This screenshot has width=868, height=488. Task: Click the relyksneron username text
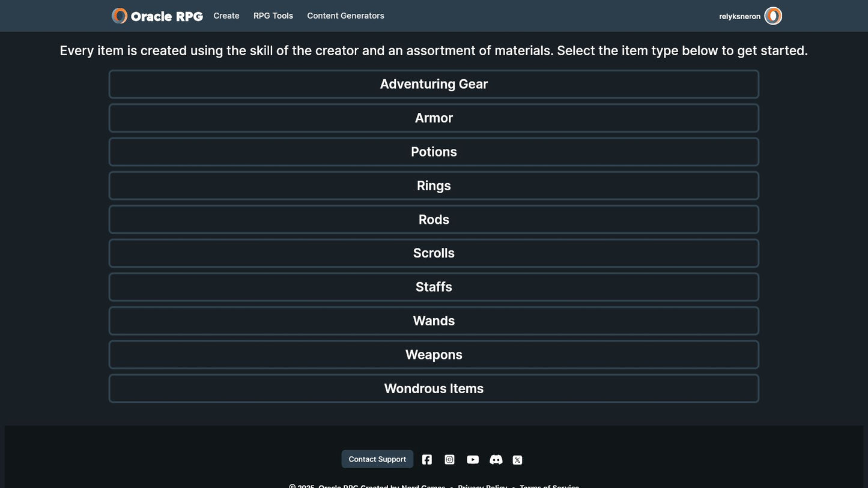pyautogui.click(x=739, y=17)
